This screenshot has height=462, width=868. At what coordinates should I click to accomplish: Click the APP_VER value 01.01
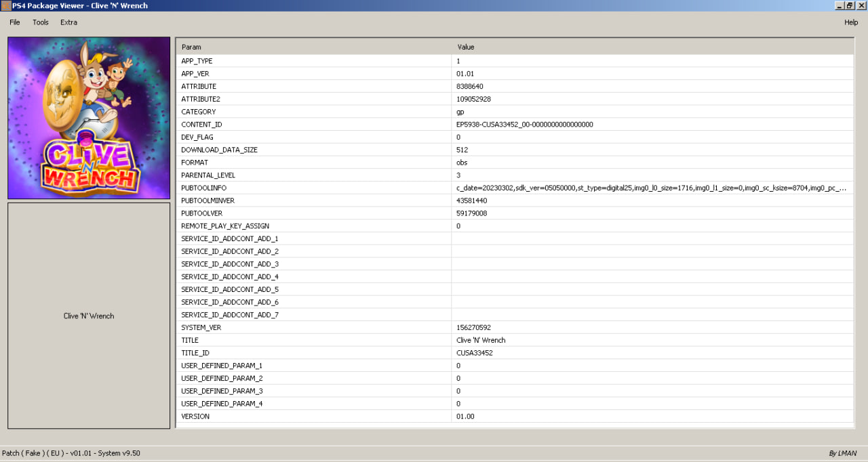click(465, 74)
